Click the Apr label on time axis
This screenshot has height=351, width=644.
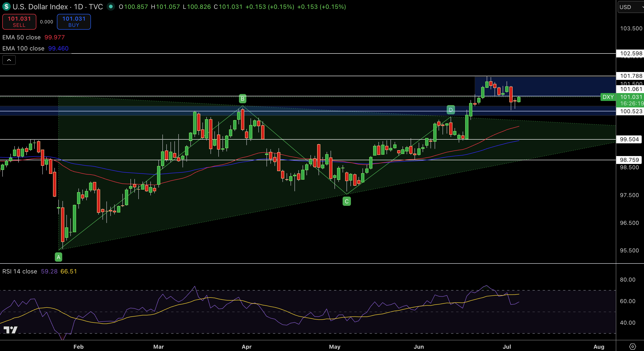(247, 347)
